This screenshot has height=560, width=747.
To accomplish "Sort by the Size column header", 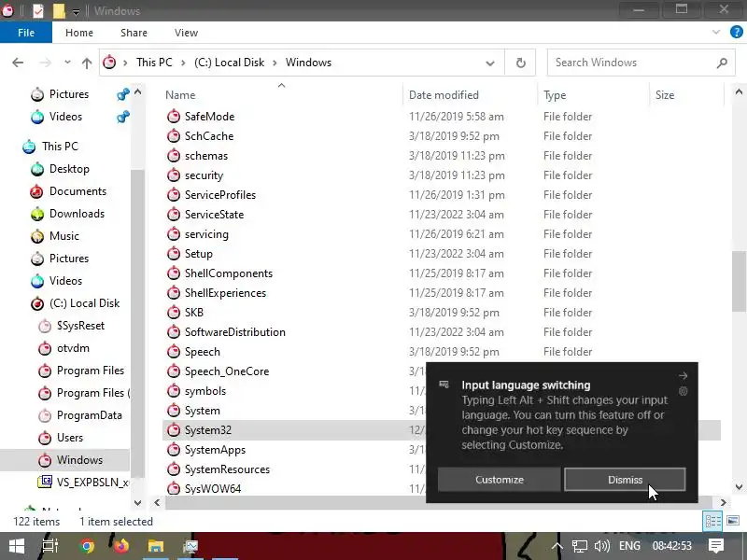I will point(665,95).
